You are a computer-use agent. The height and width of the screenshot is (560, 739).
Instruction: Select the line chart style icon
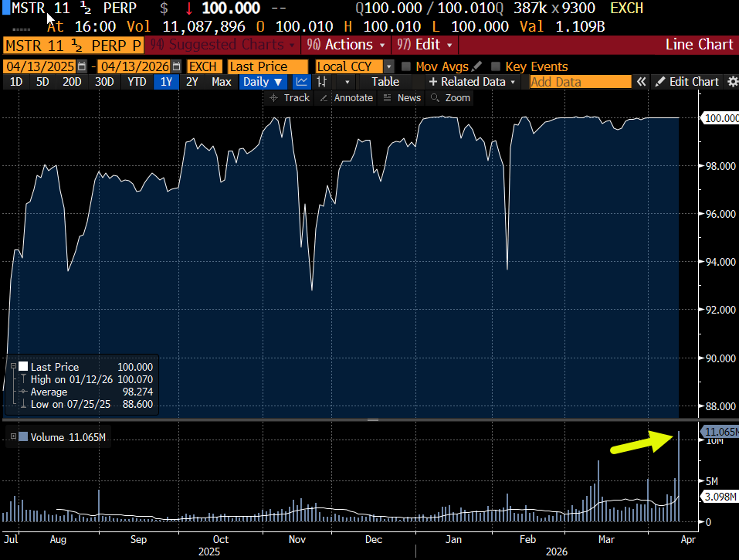point(302,82)
